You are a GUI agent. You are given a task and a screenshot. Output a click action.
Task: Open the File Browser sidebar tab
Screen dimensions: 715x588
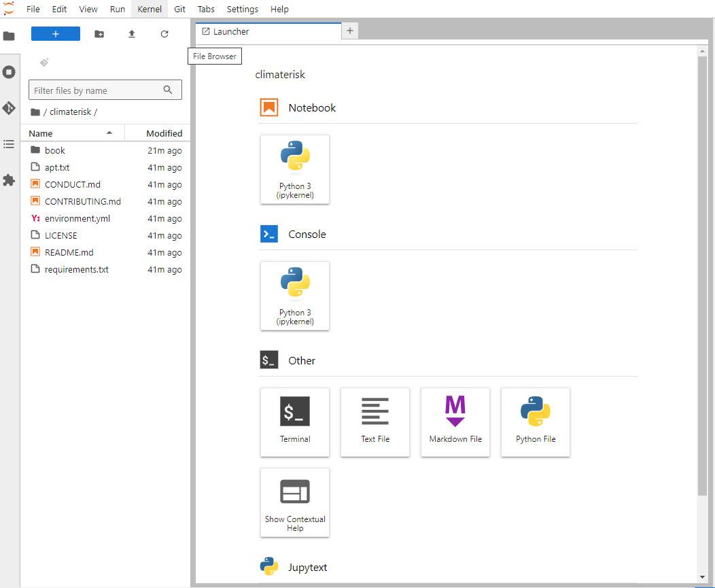(9, 36)
